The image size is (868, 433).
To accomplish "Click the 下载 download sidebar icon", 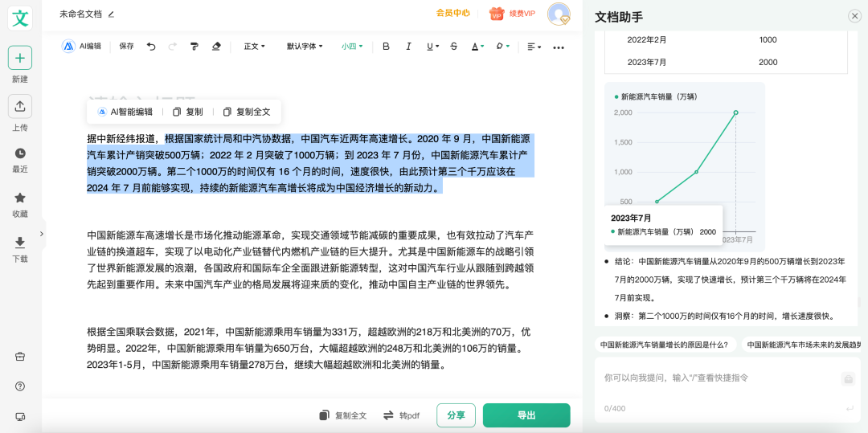I will (20, 243).
